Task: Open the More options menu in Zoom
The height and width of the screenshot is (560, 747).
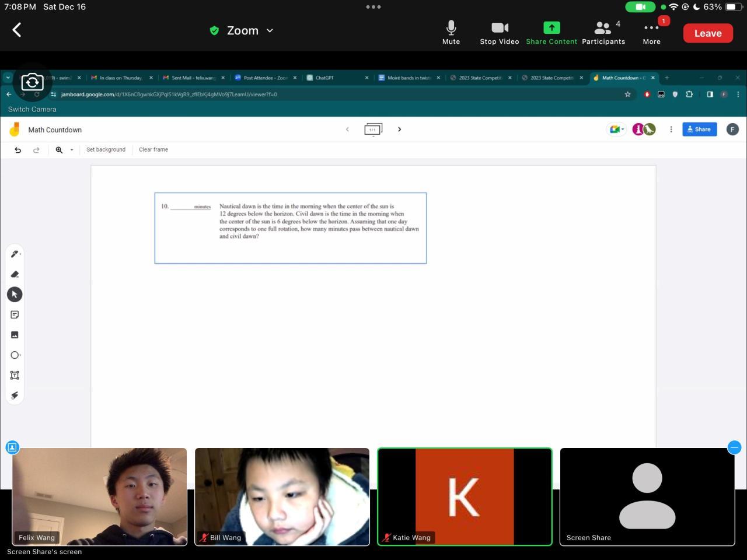Action: [x=652, y=33]
